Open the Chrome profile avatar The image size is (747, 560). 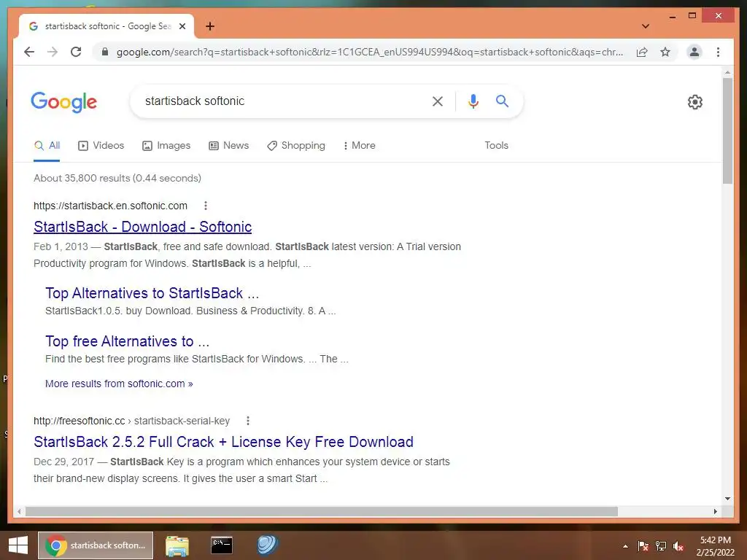point(694,52)
